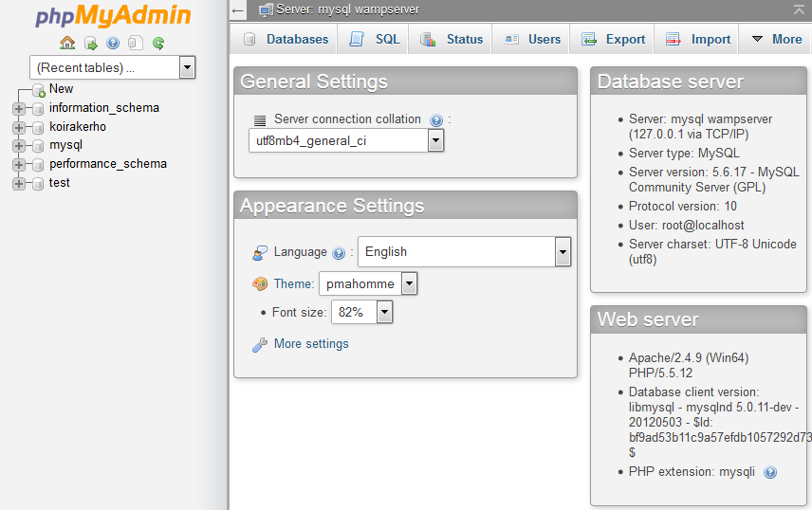Screen dimensions: 812x510
Task: Open the performance_schema database
Action: pyautogui.click(x=108, y=164)
